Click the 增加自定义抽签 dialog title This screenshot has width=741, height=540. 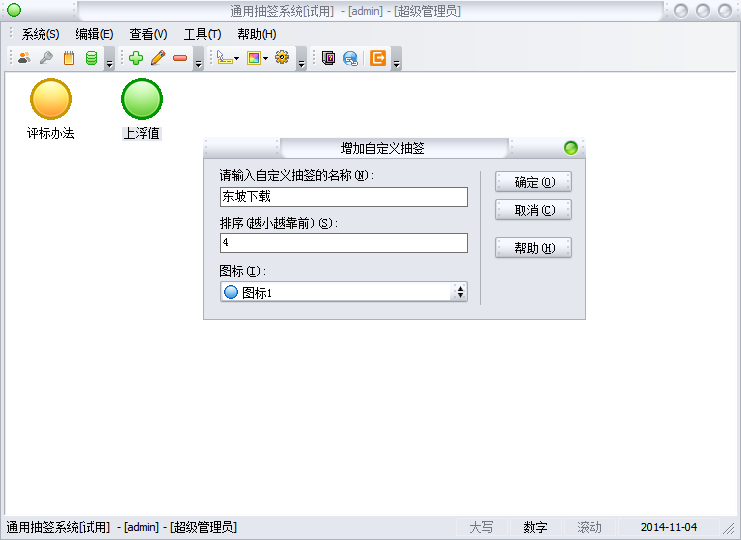pyautogui.click(x=382, y=148)
